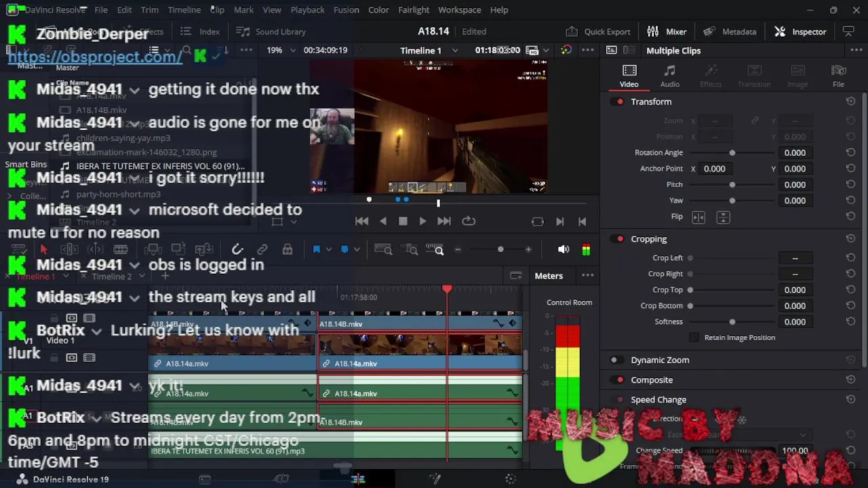Image resolution: width=868 pixels, height=488 pixels.
Task: Click the full extent zoom icon
Action: pyautogui.click(x=383, y=249)
